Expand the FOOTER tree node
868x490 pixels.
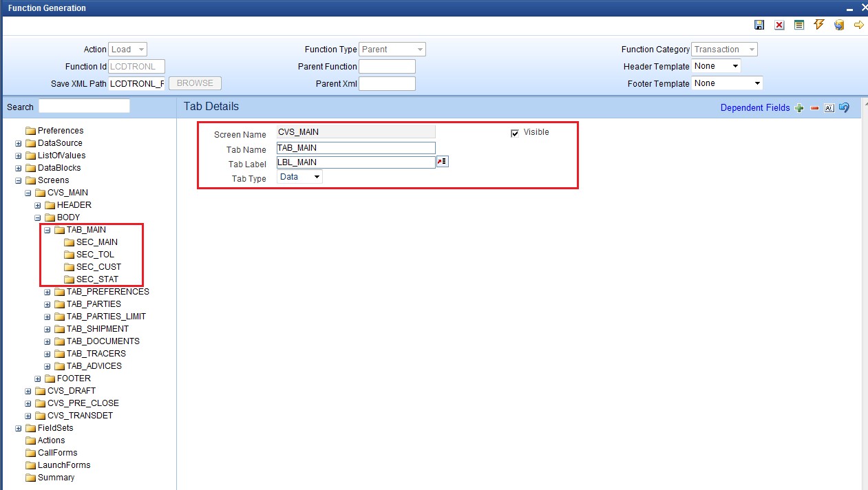(38, 379)
